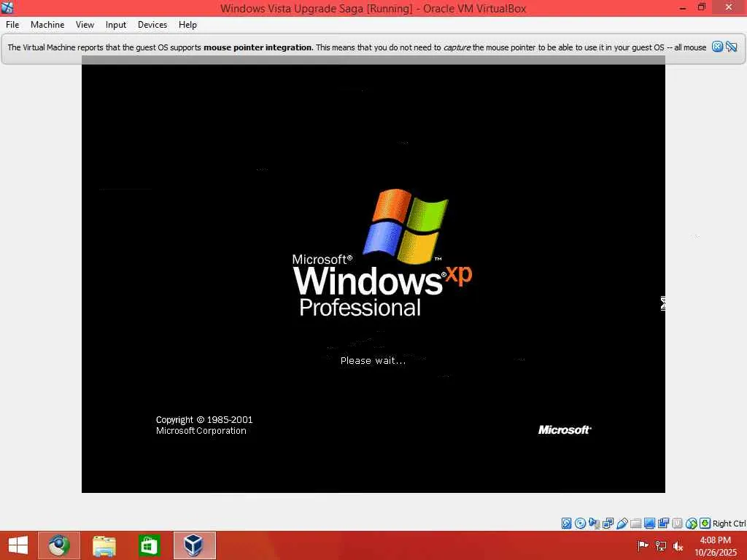
Task: Open the Windows Start button
Action: coord(18,545)
